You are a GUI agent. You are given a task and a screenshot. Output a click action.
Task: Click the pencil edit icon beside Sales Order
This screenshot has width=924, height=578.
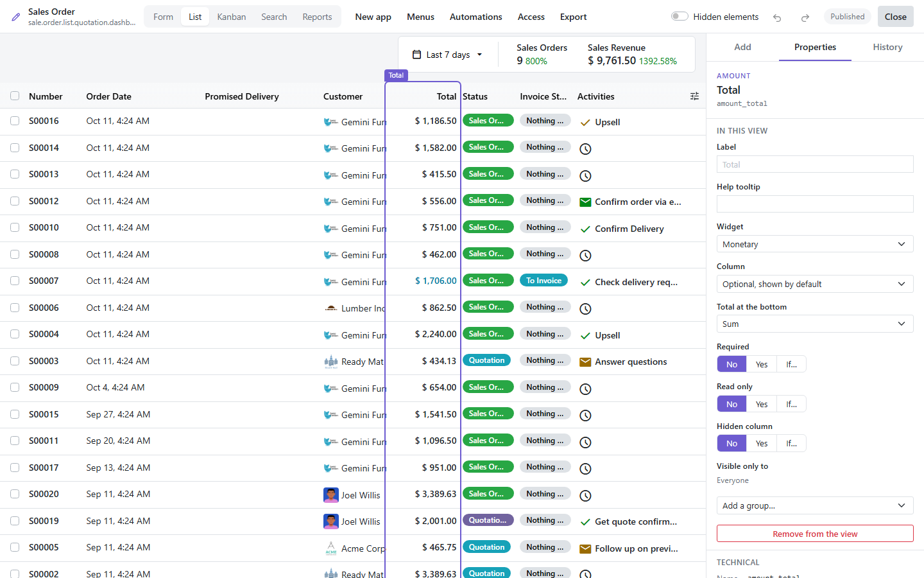(x=16, y=17)
